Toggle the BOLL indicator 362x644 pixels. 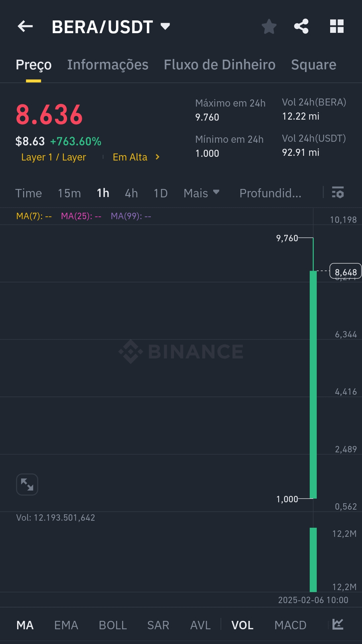(x=113, y=625)
